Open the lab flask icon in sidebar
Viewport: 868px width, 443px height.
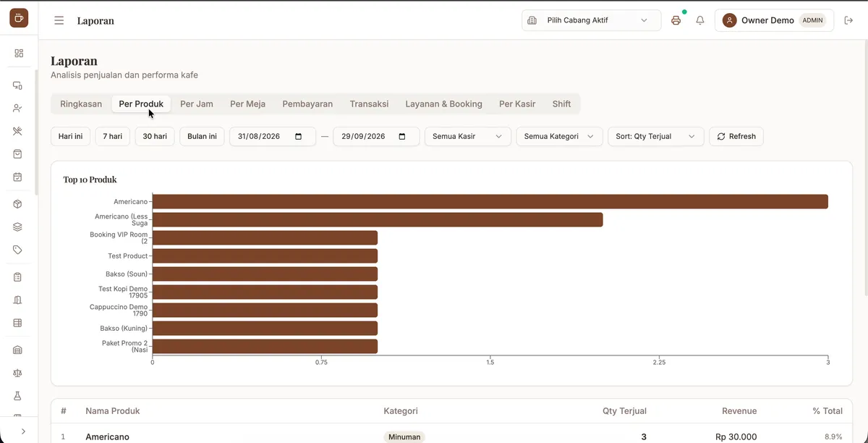[18, 396]
